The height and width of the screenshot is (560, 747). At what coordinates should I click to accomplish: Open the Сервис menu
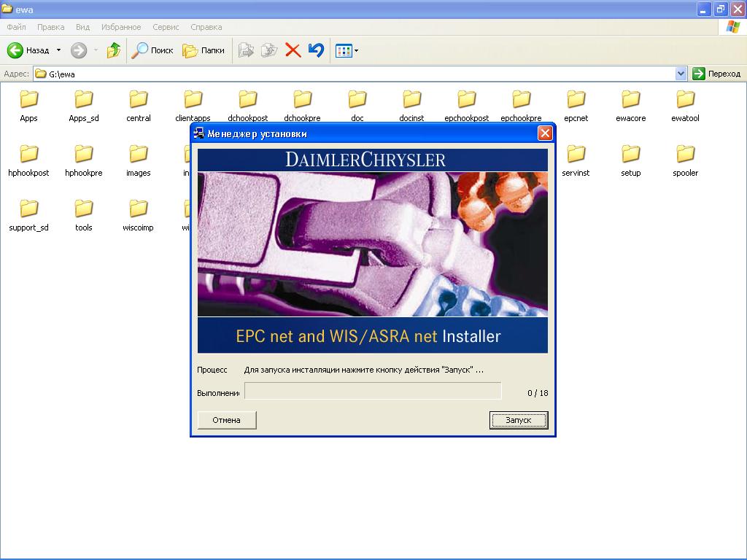(166, 27)
